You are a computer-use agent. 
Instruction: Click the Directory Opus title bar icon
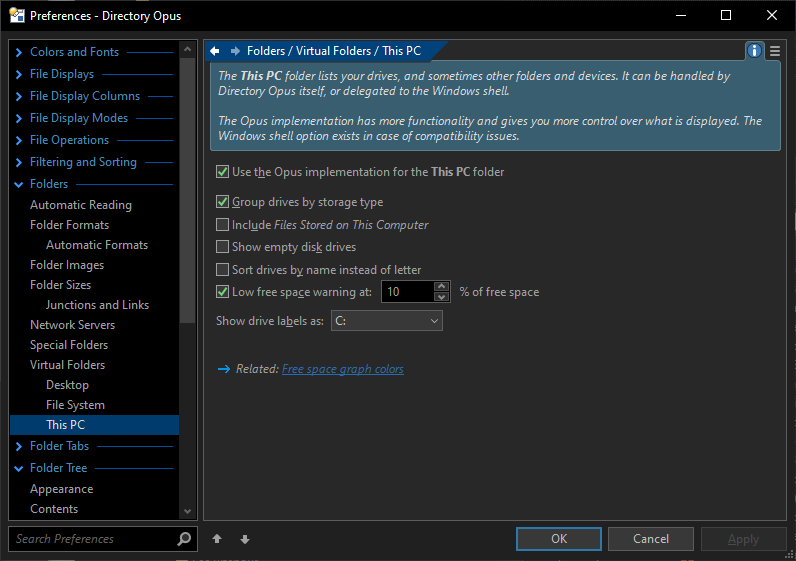click(17, 16)
